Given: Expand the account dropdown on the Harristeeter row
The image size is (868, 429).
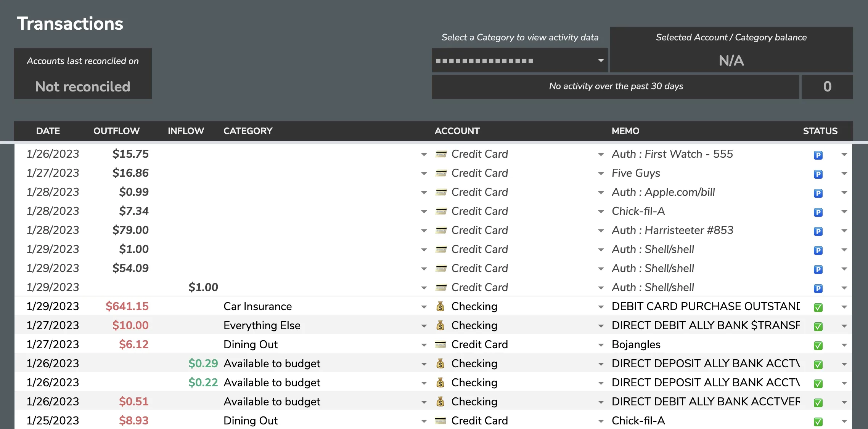Looking at the screenshot, I should click(424, 231).
